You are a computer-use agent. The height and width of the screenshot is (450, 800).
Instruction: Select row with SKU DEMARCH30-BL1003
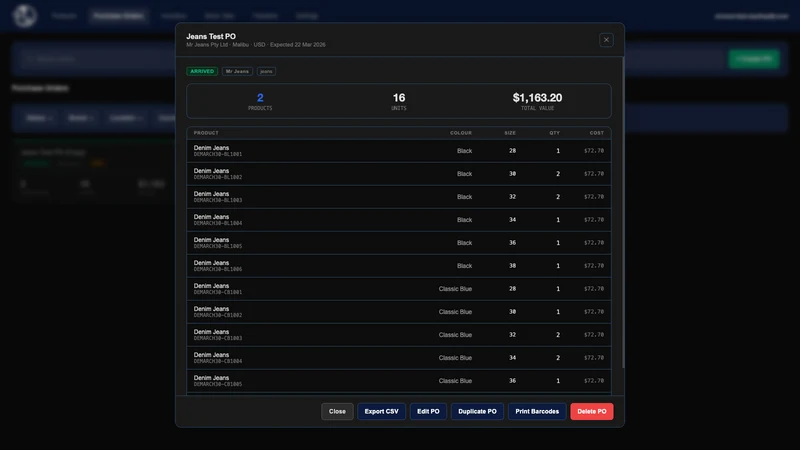399,197
